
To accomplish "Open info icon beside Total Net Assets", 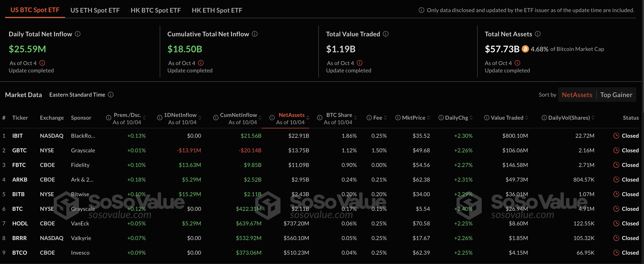I will (x=537, y=34).
